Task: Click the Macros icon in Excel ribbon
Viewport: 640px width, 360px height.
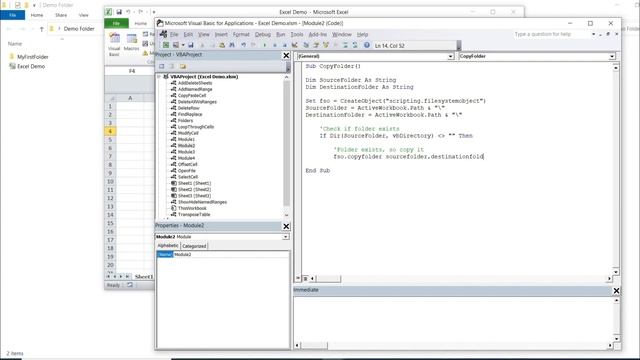Action: pyautogui.click(x=131, y=42)
